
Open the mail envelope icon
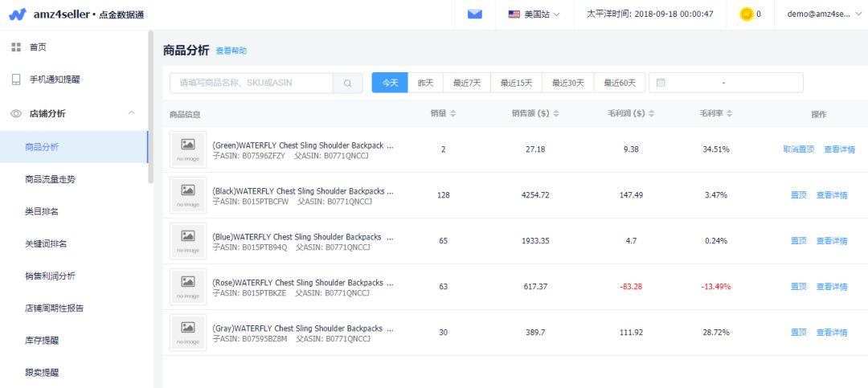tap(474, 14)
